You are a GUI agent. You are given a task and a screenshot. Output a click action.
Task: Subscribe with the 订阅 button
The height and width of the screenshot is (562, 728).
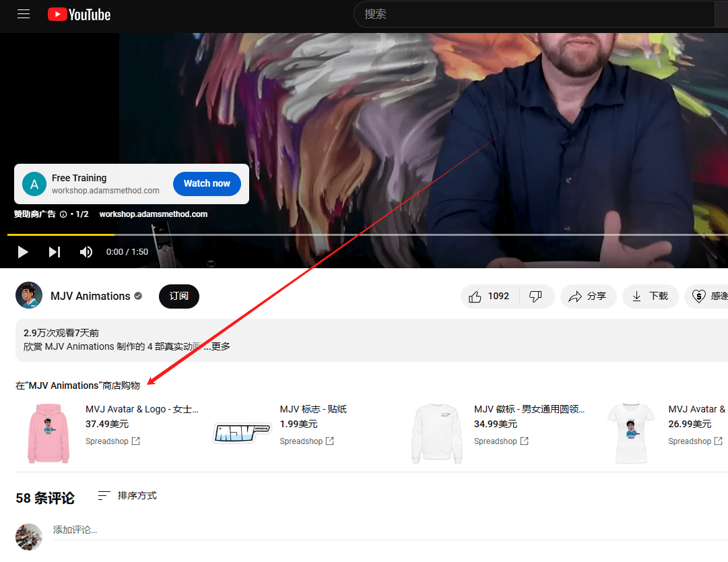(x=178, y=296)
